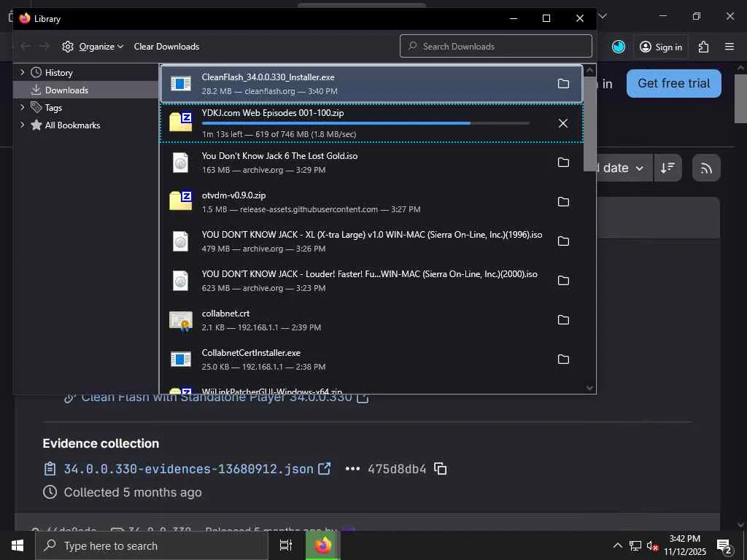Open folder for YOU DON'T KNOW JACK XL iso
This screenshot has width=747, height=560.
pyautogui.click(x=563, y=241)
